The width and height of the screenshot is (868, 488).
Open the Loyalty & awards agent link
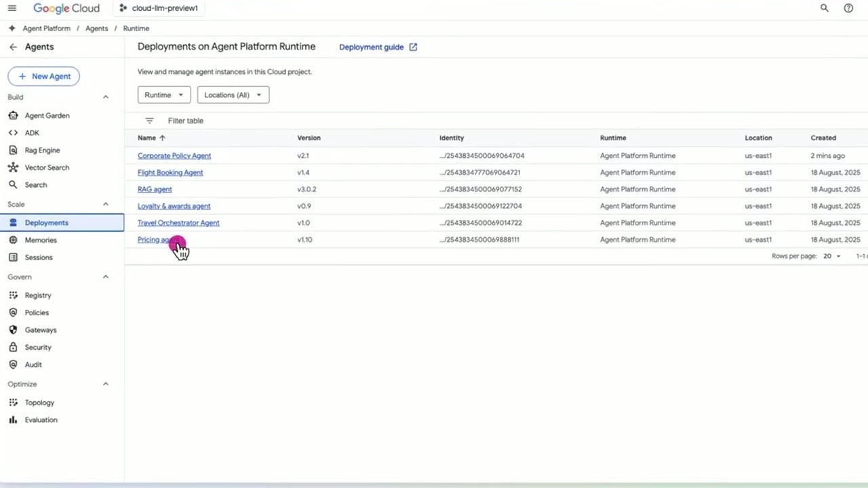174,206
